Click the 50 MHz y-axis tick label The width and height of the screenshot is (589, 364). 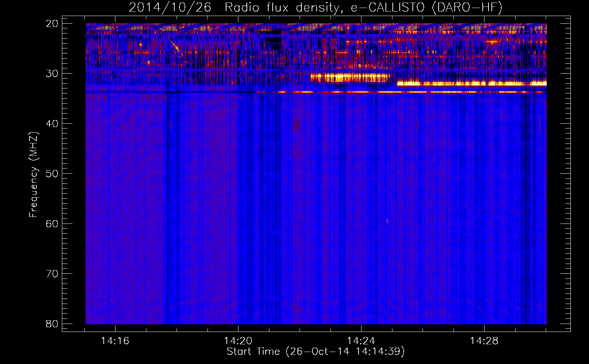(x=52, y=174)
